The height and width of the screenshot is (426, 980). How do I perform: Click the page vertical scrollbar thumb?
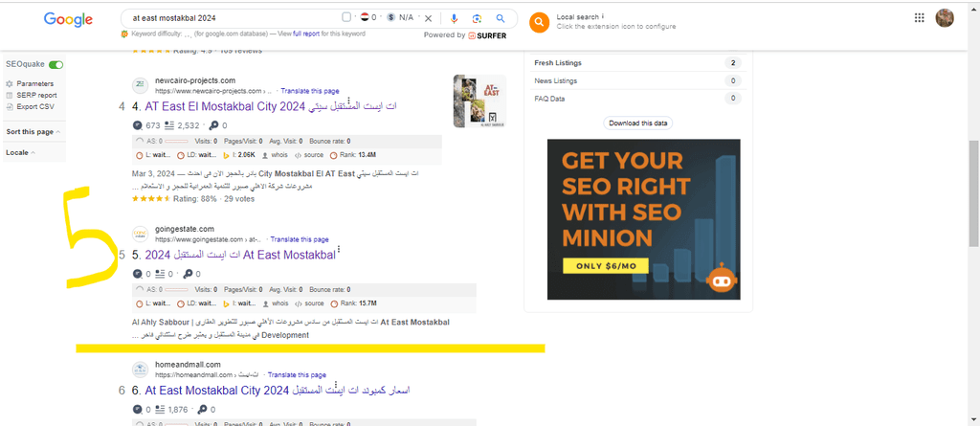(x=973, y=194)
